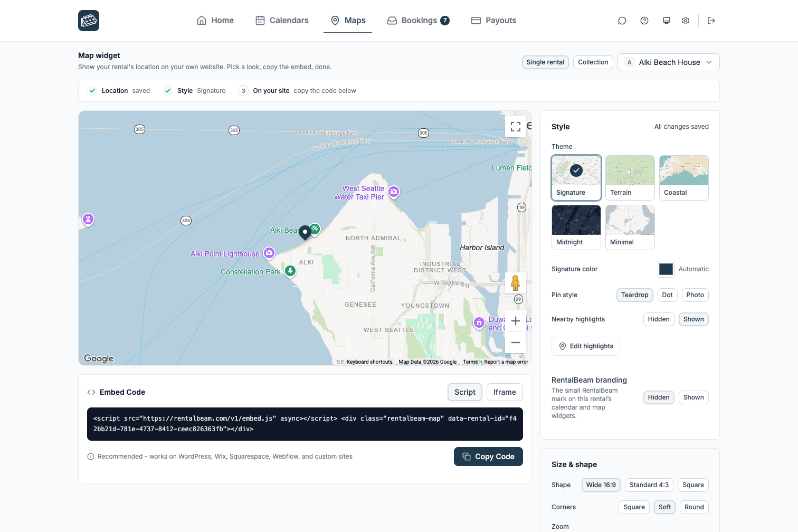Set Nearby highlights to Hidden
The height and width of the screenshot is (532, 798).
click(659, 319)
